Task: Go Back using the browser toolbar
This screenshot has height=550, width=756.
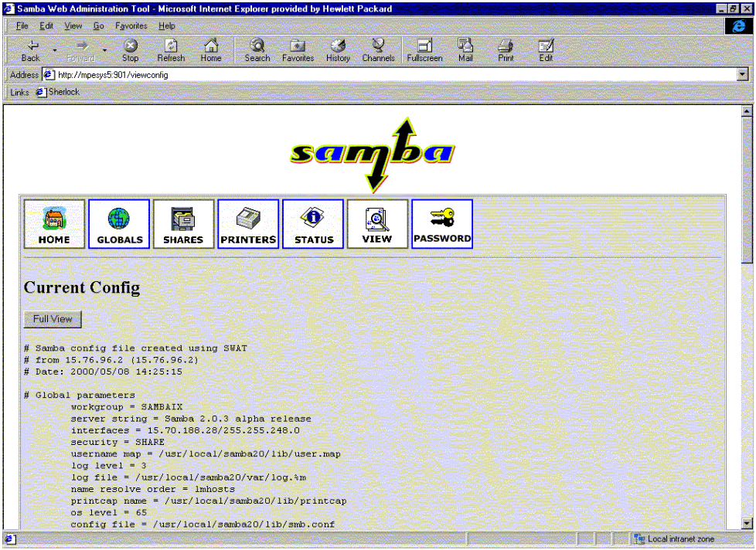Action: [x=30, y=50]
